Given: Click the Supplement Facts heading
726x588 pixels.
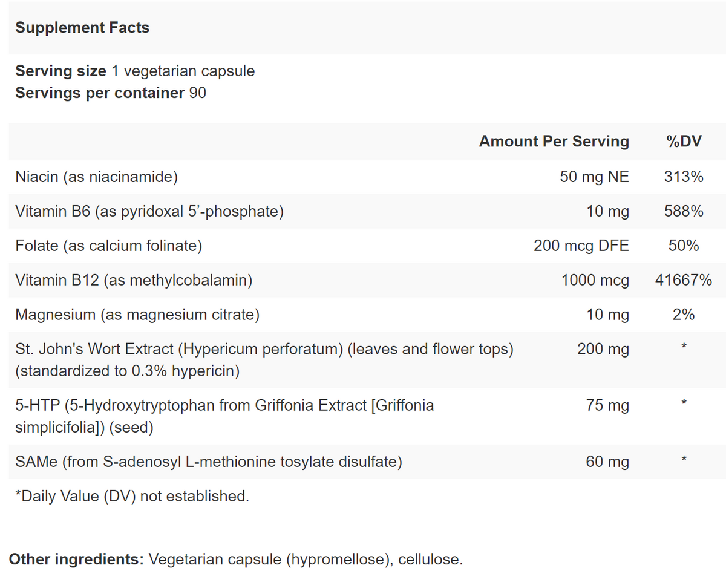Looking at the screenshot, I should (82, 28).
